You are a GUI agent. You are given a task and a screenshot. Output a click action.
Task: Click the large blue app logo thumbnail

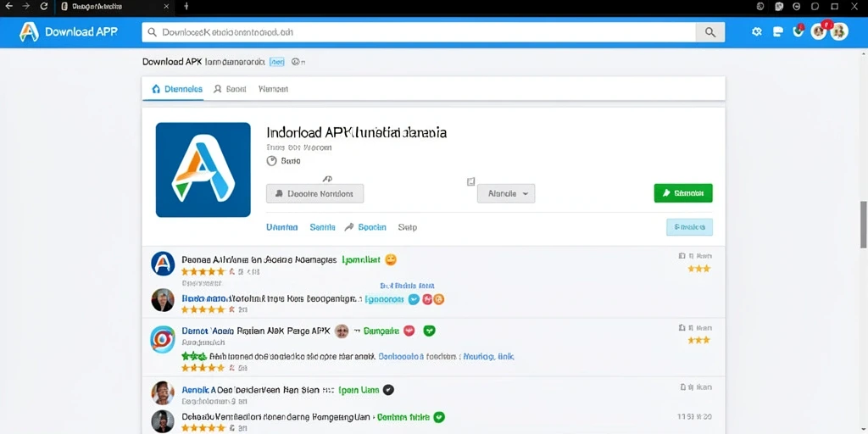(203, 170)
